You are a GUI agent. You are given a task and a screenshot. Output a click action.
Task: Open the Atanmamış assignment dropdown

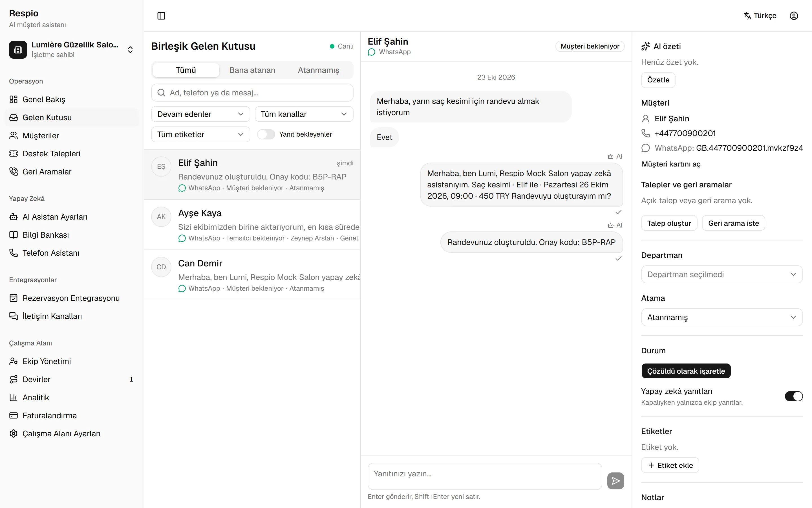tap(722, 317)
